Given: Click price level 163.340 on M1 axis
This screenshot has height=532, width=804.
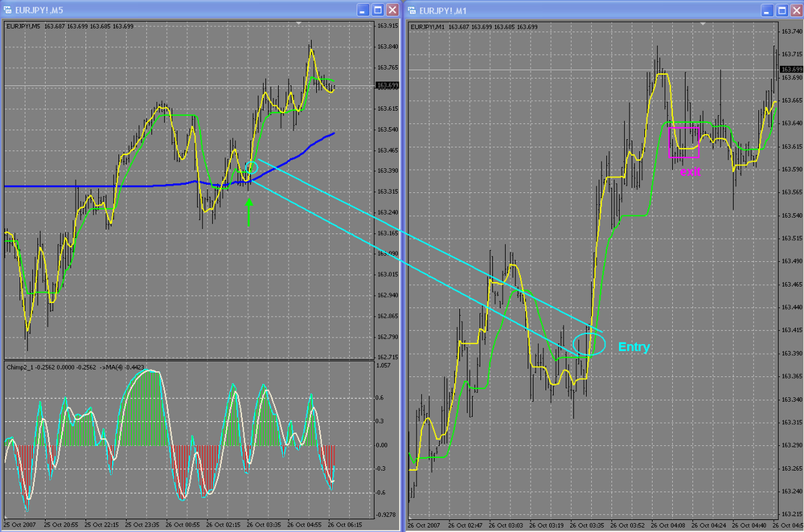Looking at the screenshot, I should tap(792, 399).
